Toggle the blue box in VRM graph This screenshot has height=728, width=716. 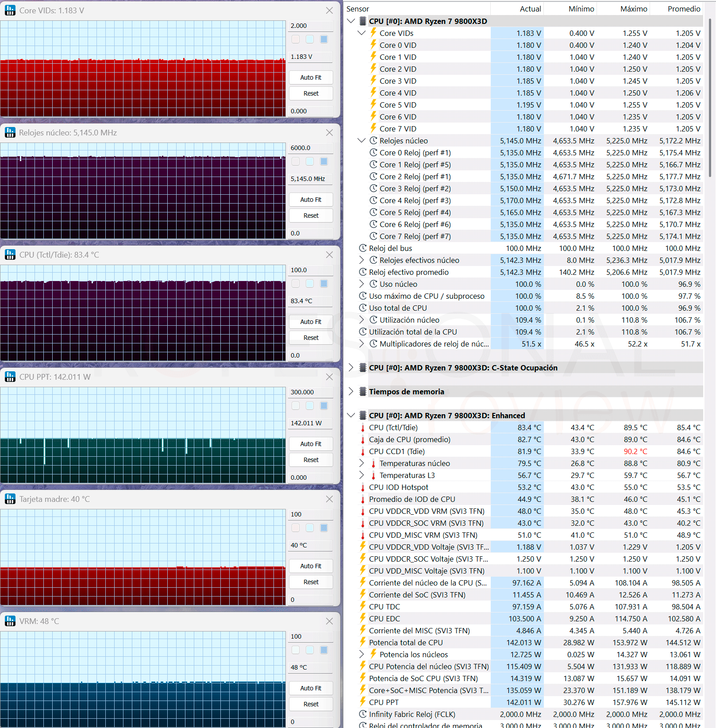click(x=324, y=650)
